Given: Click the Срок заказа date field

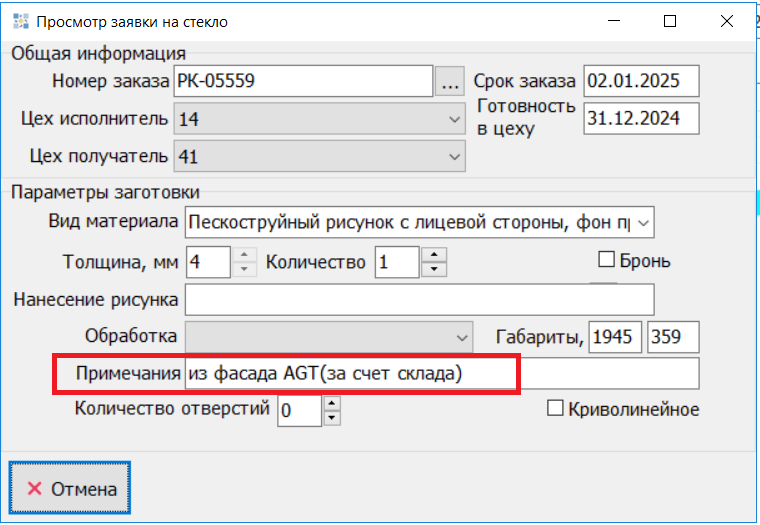Looking at the screenshot, I should 640,81.
